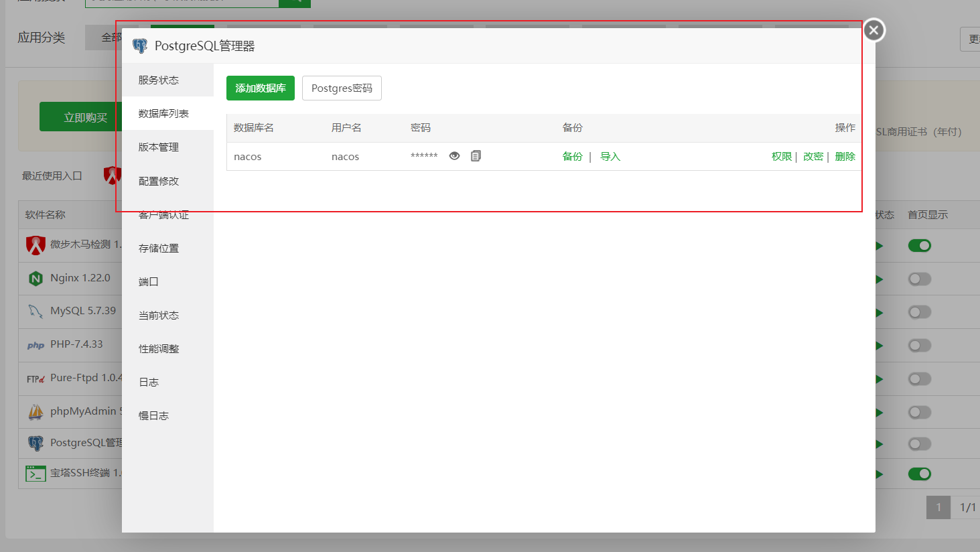The height and width of the screenshot is (552, 980).
Task: Click the recent entry shield icon by 最近使用入口
Action: 112,176
